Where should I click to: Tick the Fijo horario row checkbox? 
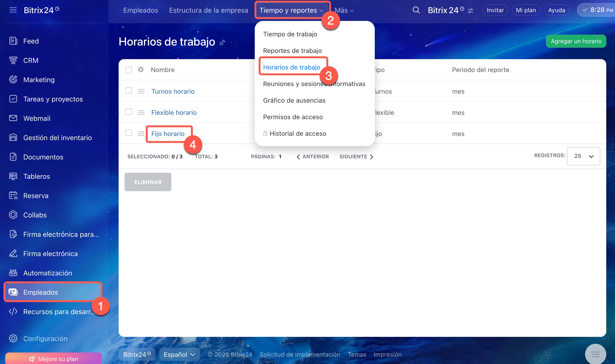tap(129, 133)
